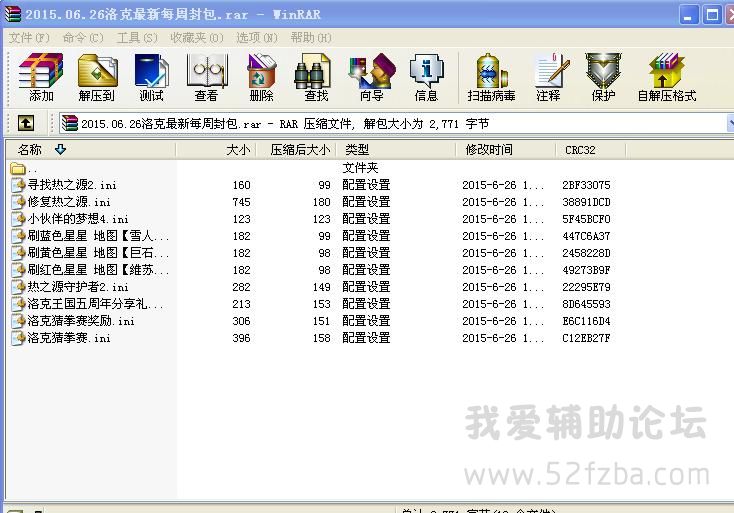Click size value 745
The width and height of the screenshot is (734, 513).
(x=241, y=202)
